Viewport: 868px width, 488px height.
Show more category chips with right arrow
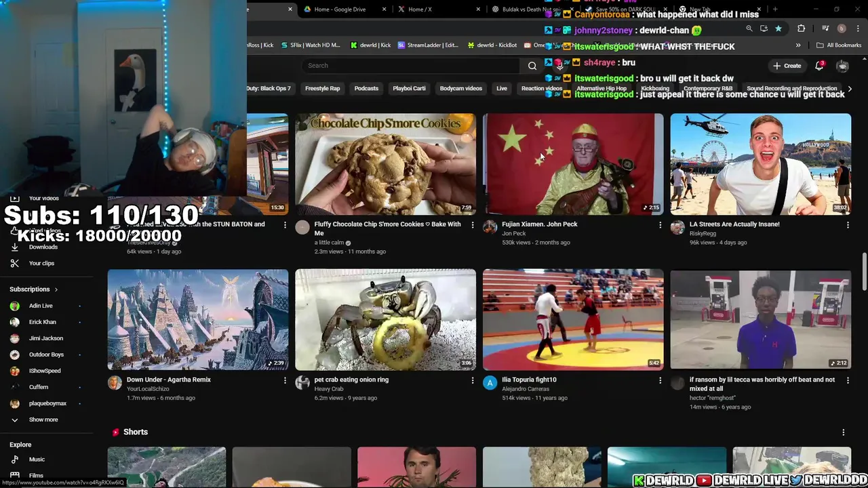[850, 89]
